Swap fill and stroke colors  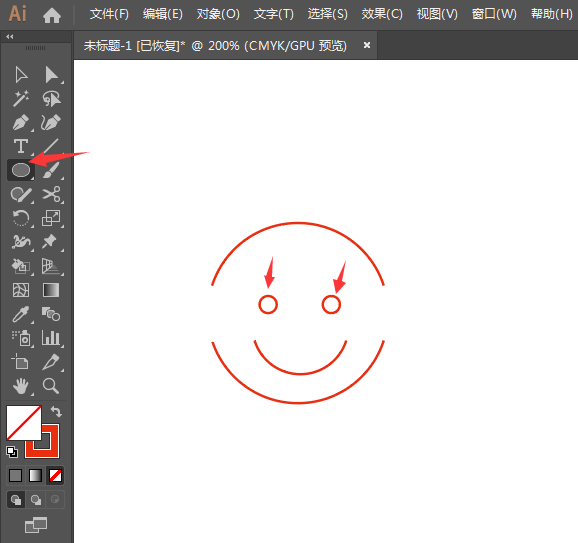click(56, 411)
